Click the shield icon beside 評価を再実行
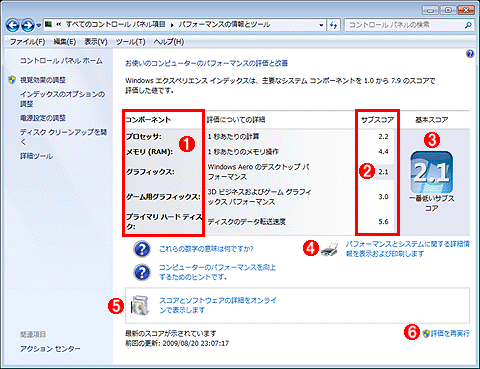480x369 pixels. (x=426, y=333)
